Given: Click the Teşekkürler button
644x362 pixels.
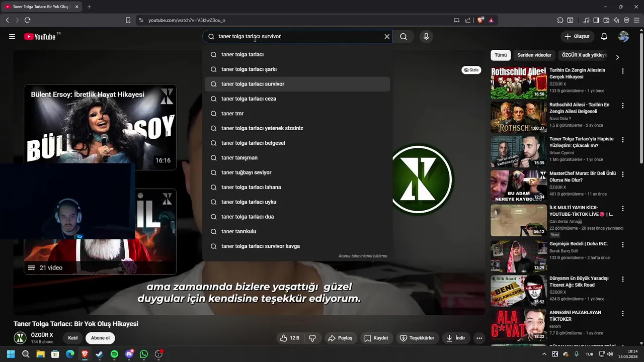Looking at the screenshot, I should 417,338.
